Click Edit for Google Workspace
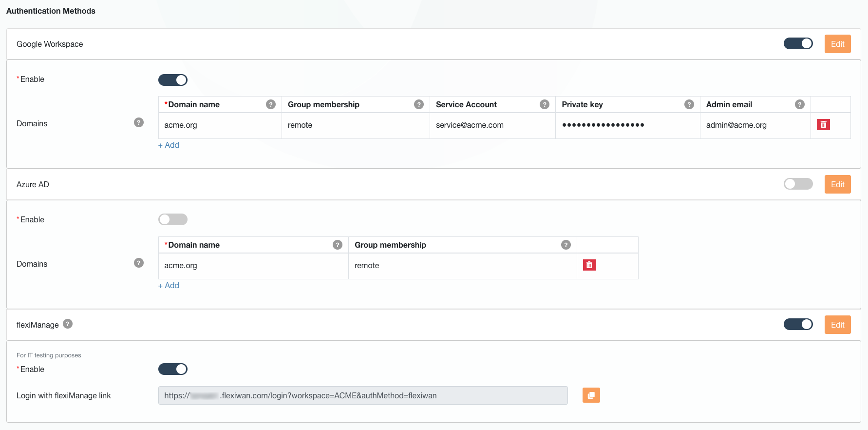The width and height of the screenshot is (868, 430). point(837,44)
